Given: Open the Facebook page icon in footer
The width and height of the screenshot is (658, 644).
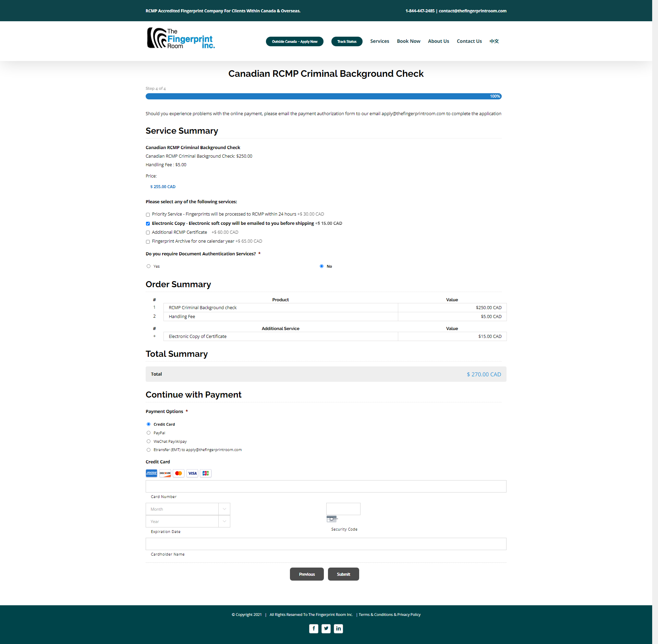Looking at the screenshot, I should (314, 628).
